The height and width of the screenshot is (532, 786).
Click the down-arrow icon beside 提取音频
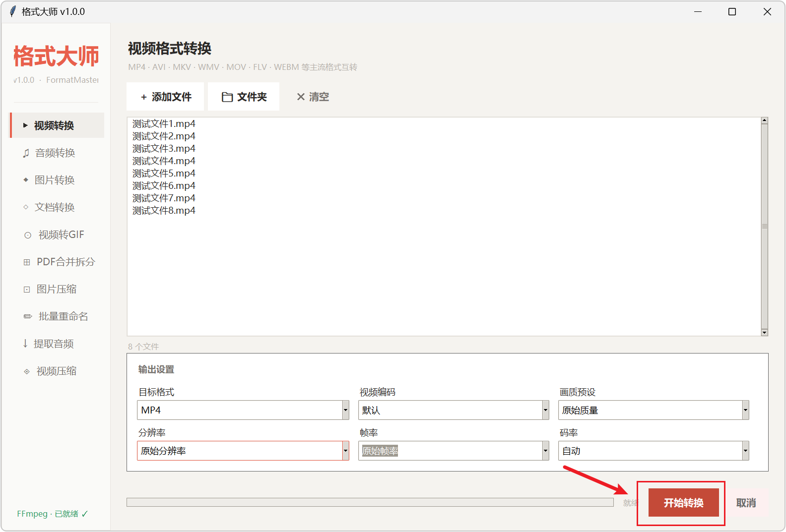pos(25,343)
